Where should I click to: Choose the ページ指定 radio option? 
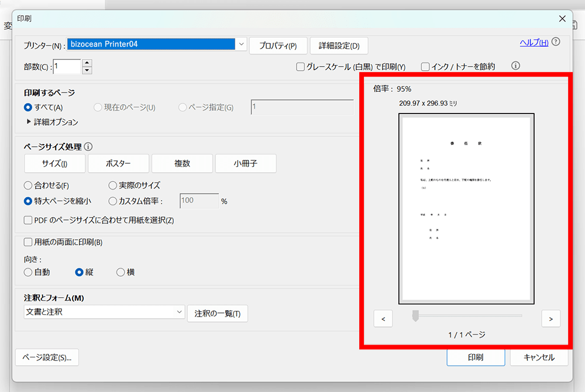coord(183,108)
